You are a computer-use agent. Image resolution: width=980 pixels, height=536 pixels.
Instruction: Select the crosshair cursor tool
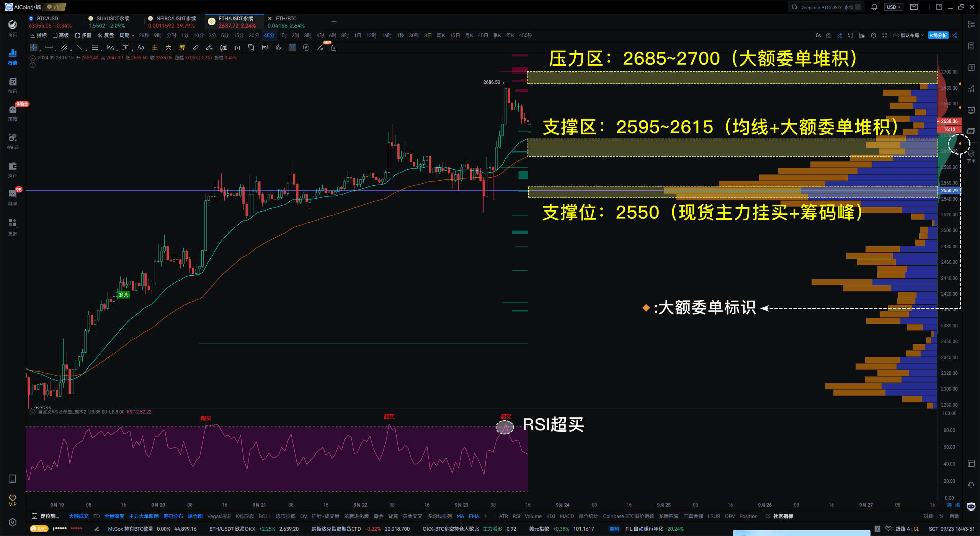(x=34, y=47)
